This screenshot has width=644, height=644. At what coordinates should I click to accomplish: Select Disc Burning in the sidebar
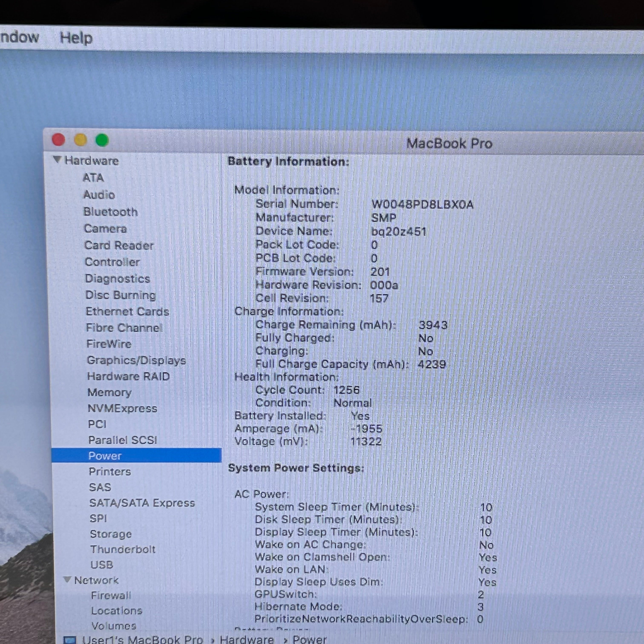coord(120,295)
